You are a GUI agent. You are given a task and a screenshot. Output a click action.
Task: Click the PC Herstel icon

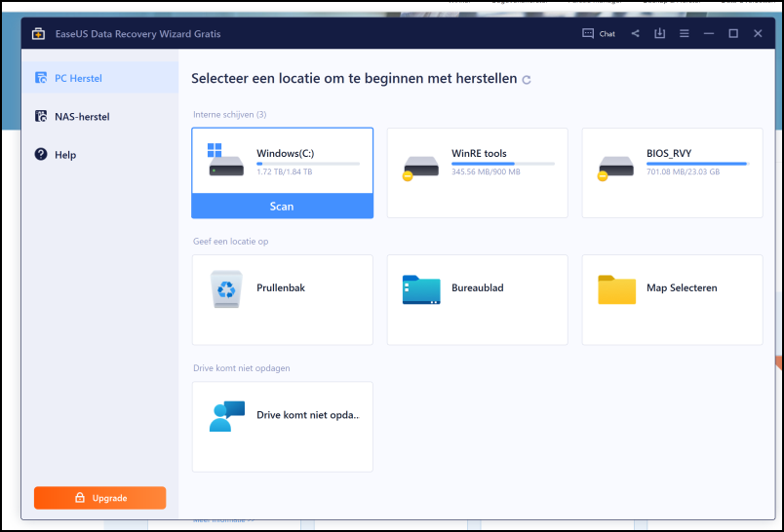[41, 78]
